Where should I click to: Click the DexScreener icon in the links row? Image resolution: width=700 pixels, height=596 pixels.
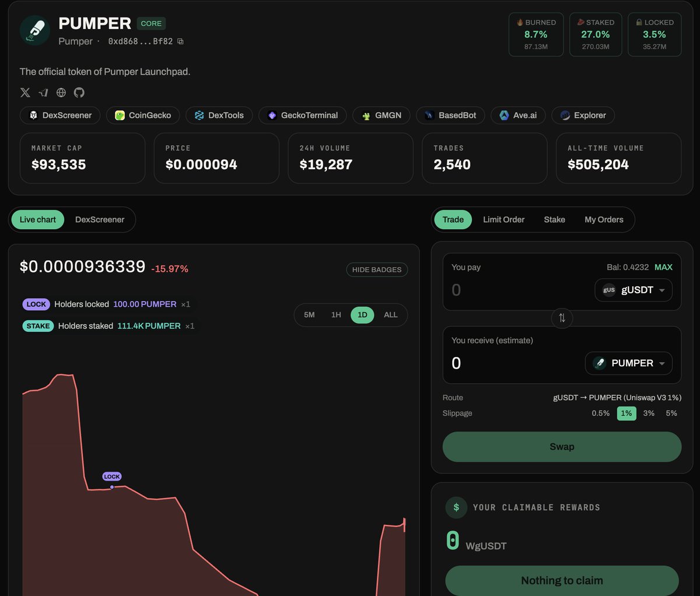(33, 115)
